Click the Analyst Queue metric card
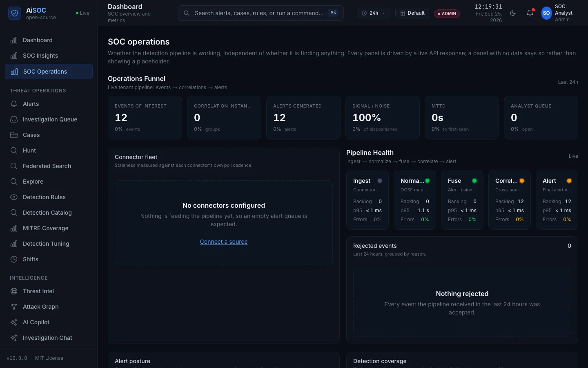Screen dimensions: 588x368 541,118
